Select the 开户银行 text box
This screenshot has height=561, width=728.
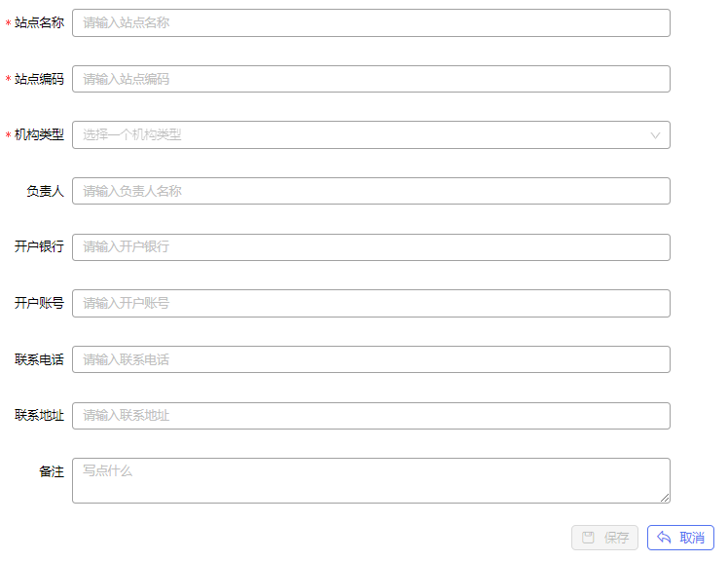click(x=371, y=247)
